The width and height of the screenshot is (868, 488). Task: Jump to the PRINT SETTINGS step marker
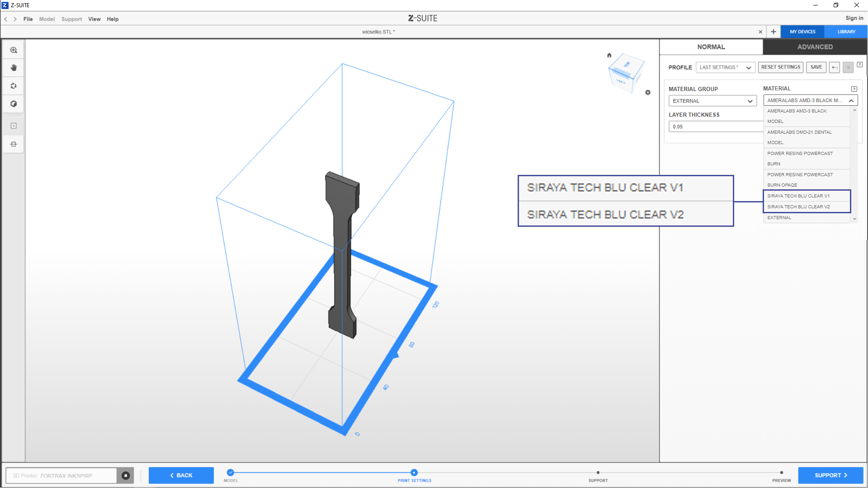[414, 473]
